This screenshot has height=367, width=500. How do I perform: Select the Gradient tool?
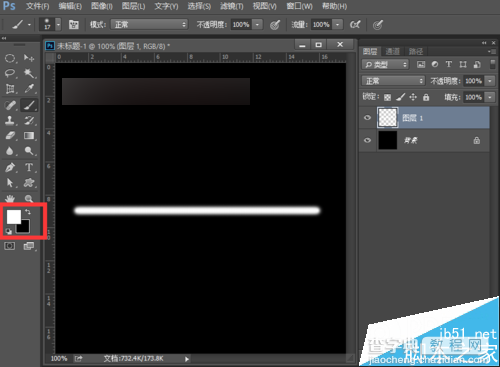tap(29, 136)
